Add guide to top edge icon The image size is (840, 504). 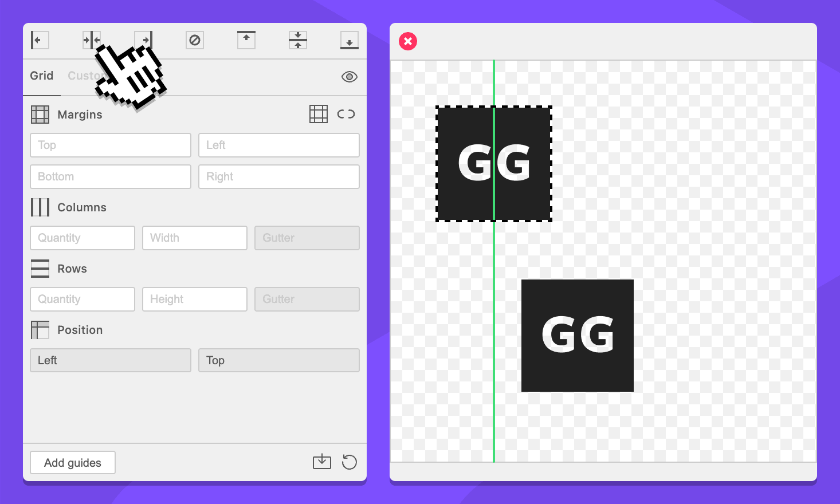point(246,40)
